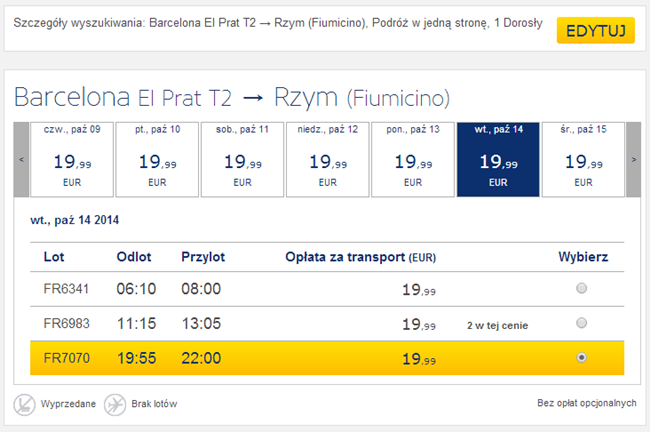Click the Wyprzedane sold-out plane icon
The height and width of the screenshot is (432, 650).
tap(25, 404)
